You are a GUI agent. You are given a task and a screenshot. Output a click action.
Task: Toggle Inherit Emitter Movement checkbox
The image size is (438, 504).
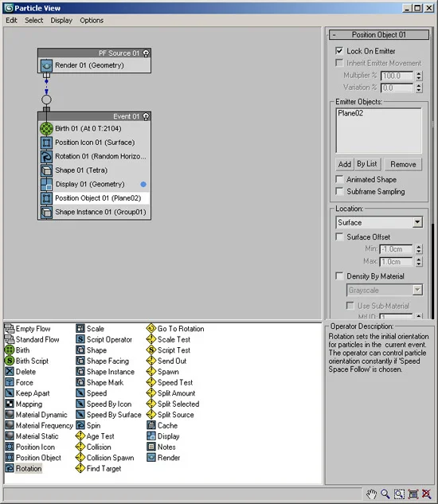coord(339,63)
